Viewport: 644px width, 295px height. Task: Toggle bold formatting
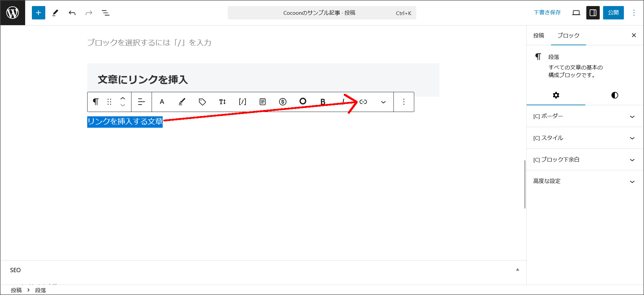pyautogui.click(x=323, y=102)
